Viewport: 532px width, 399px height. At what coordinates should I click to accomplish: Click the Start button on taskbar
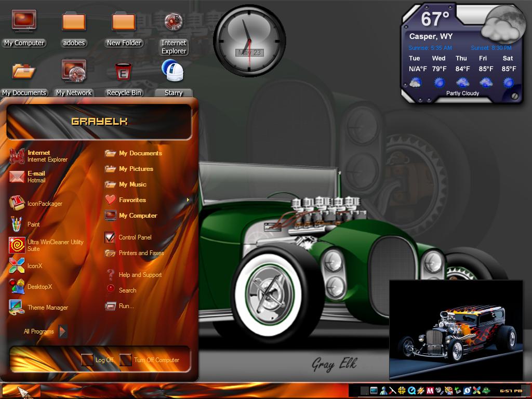21,391
